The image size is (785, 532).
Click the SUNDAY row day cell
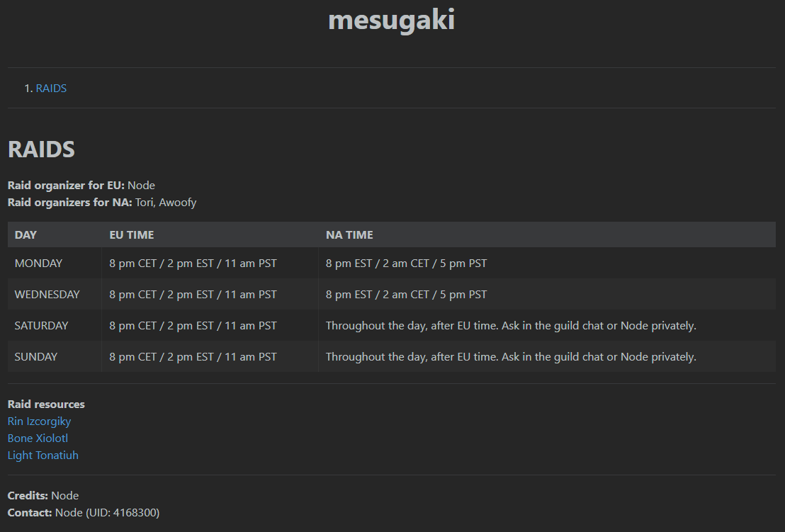point(55,356)
